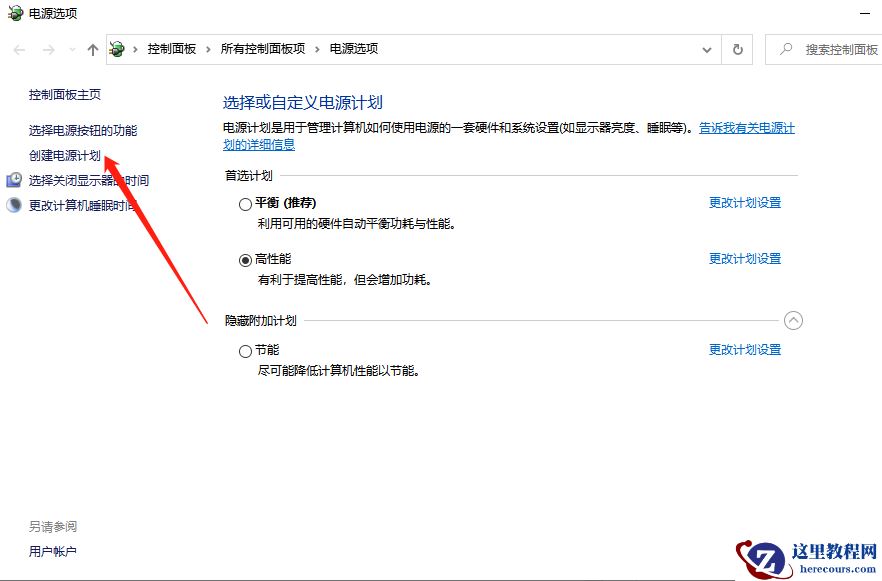Open recent pages dropdown beside navigation arrows

coord(70,48)
